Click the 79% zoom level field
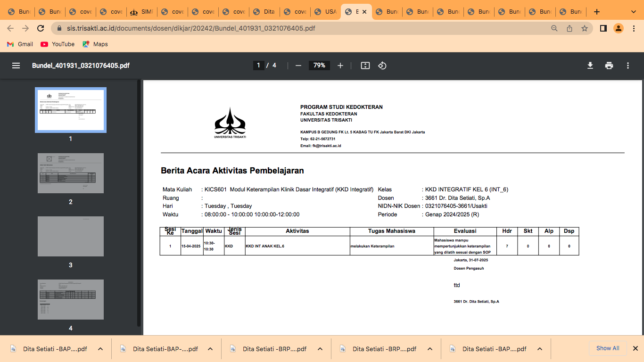The width and height of the screenshot is (644, 362). (319, 66)
